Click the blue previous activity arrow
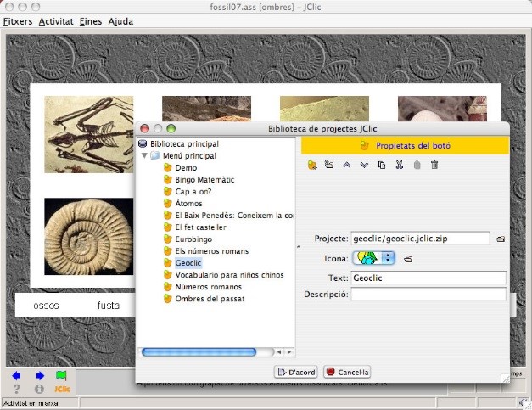 pos(16,375)
